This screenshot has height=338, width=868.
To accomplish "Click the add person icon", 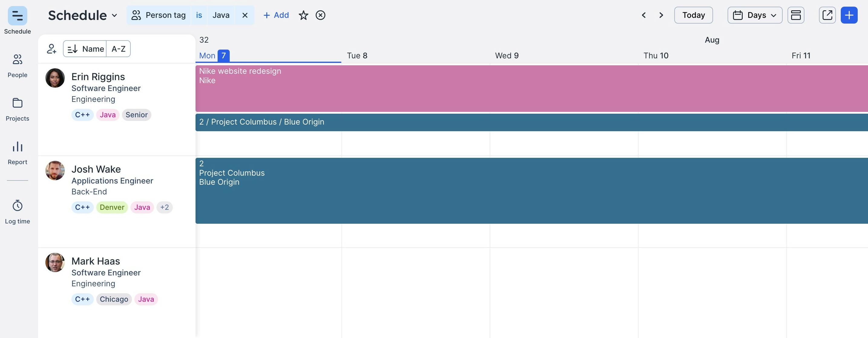I will tap(51, 49).
